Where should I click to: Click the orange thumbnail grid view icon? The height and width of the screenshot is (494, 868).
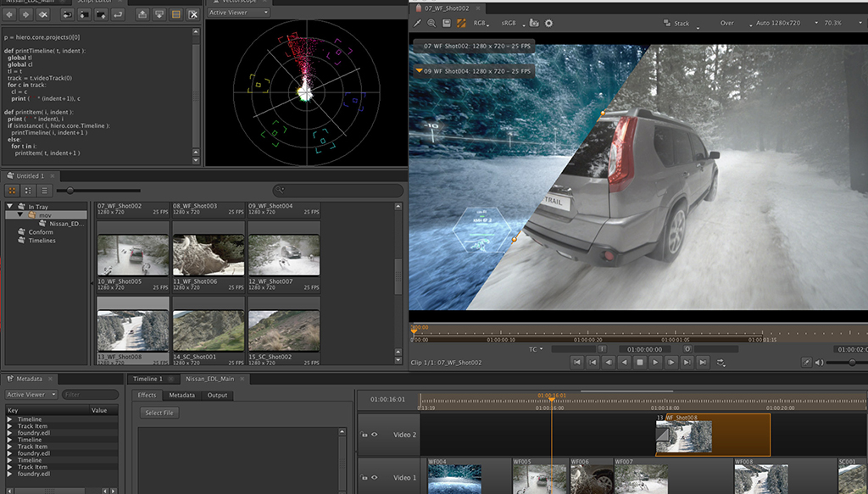[x=13, y=191]
